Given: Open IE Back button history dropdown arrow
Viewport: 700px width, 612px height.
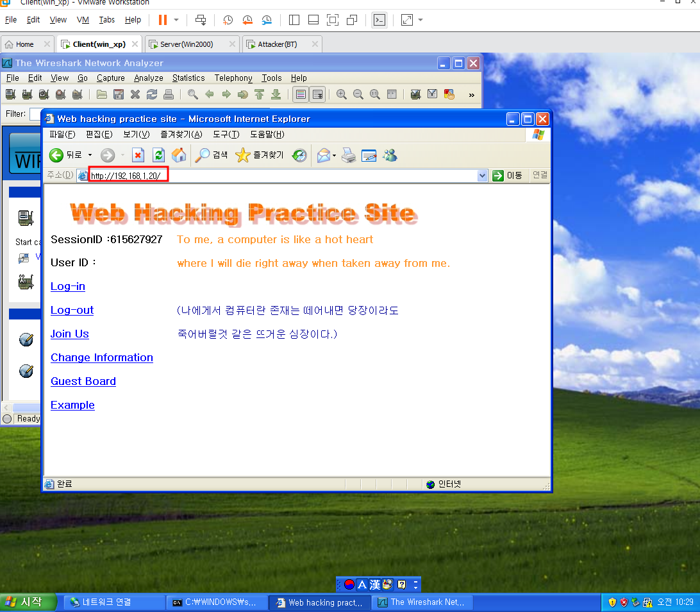Looking at the screenshot, I should coord(90,155).
